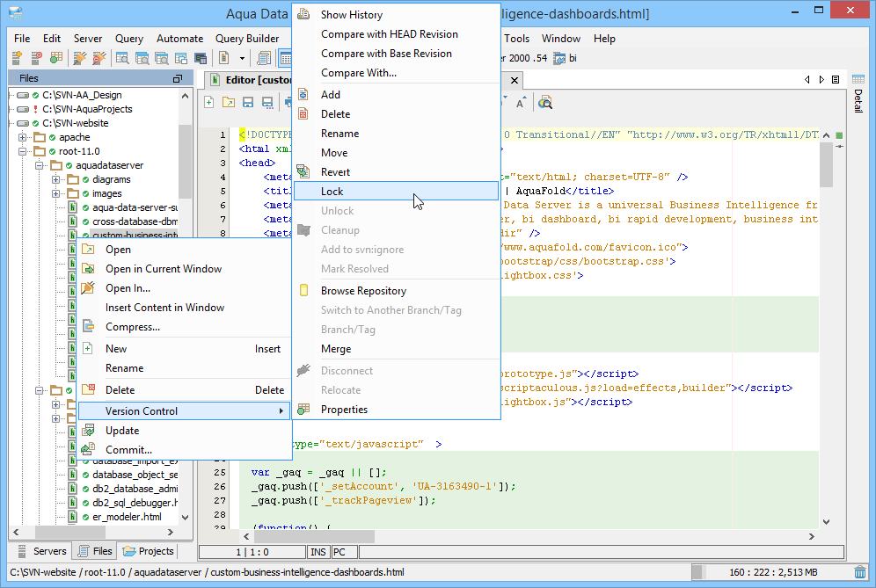Collapse the aquadataserver folder node
Image resolution: width=876 pixels, height=588 pixels.
(x=39, y=165)
